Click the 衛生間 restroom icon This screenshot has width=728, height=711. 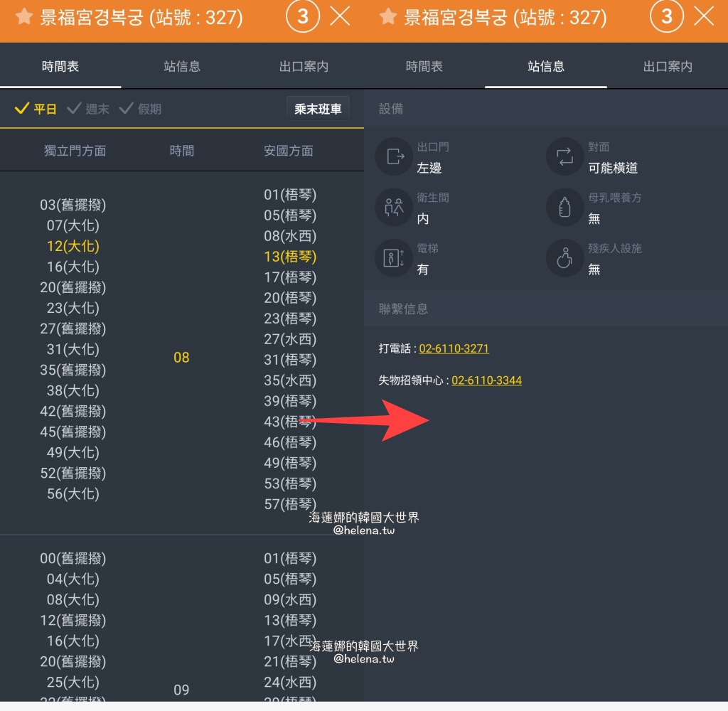coord(394,208)
